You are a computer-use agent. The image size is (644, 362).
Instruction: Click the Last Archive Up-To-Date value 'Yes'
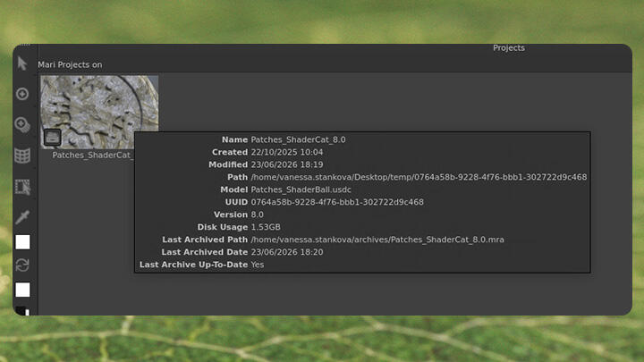258,265
